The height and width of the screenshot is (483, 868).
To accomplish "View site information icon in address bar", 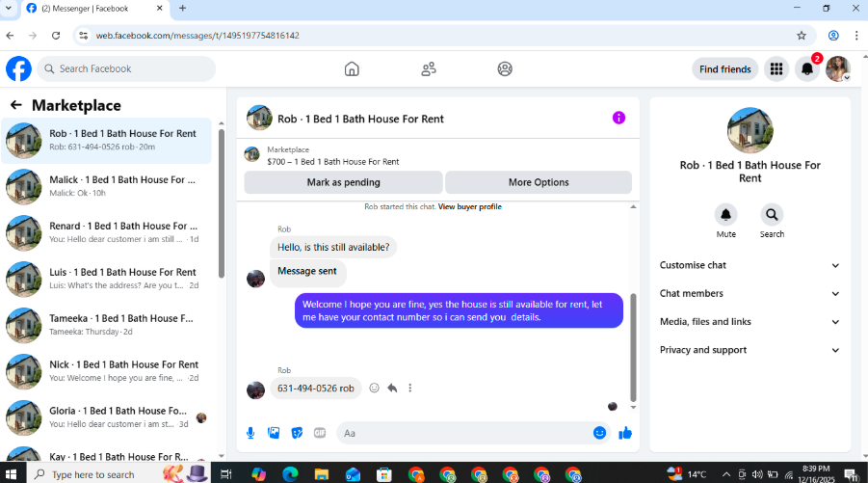I will coord(83,36).
